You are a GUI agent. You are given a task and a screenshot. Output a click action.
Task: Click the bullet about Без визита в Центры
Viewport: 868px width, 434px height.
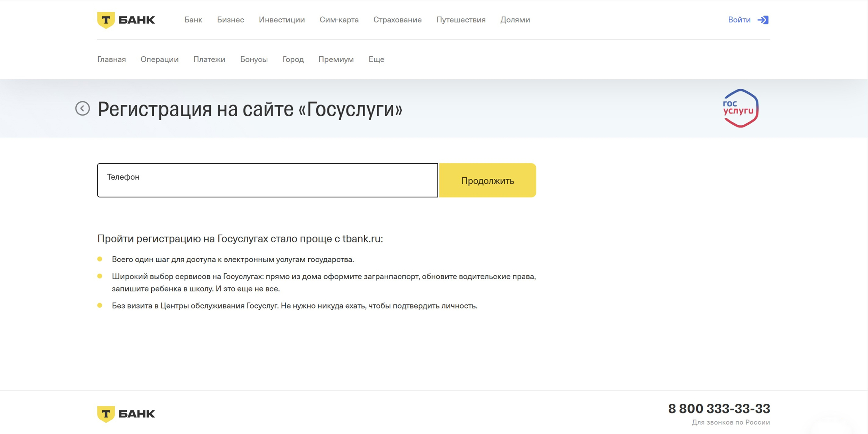pos(295,306)
